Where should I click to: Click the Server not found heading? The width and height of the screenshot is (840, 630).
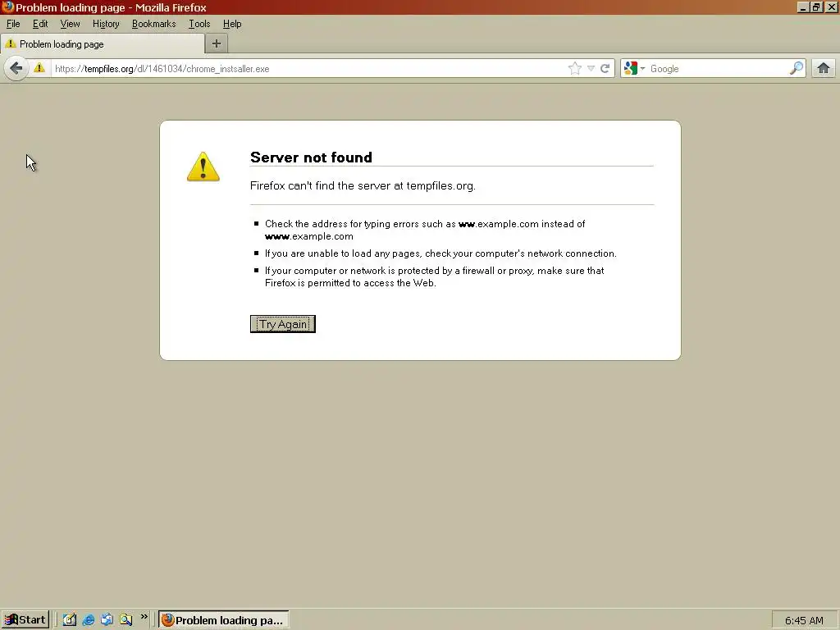coord(311,157)
